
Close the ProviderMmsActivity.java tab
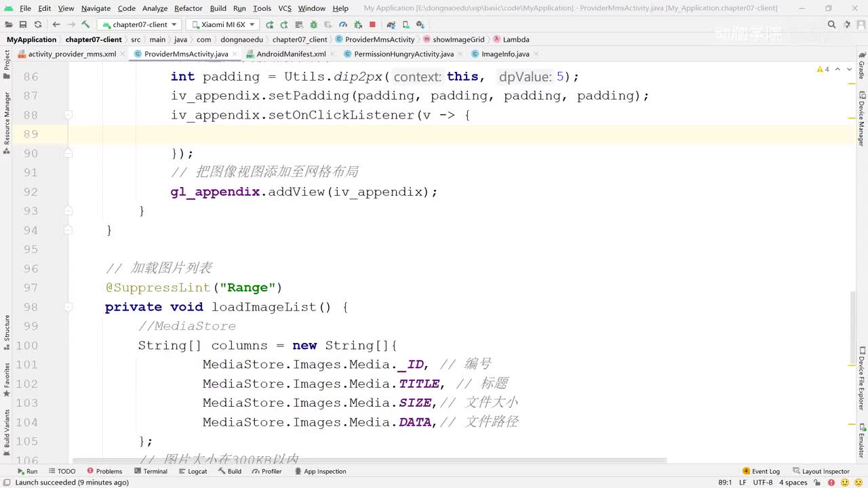(235, 54)
